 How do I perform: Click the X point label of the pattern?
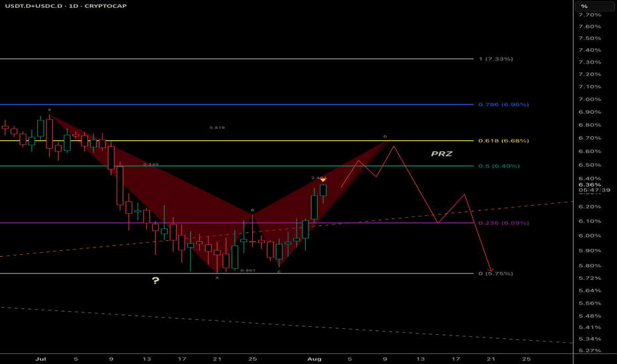pos(49,110)
